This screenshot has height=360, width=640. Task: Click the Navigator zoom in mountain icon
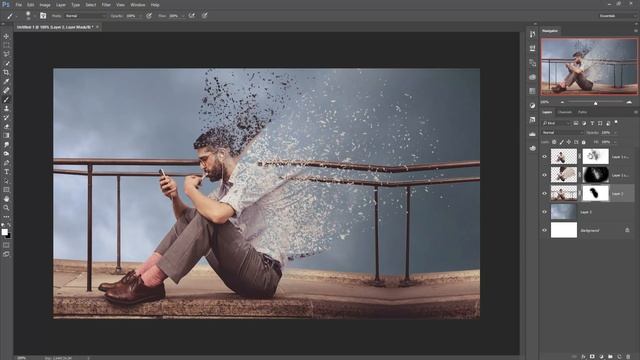click(x=629, y=102)
